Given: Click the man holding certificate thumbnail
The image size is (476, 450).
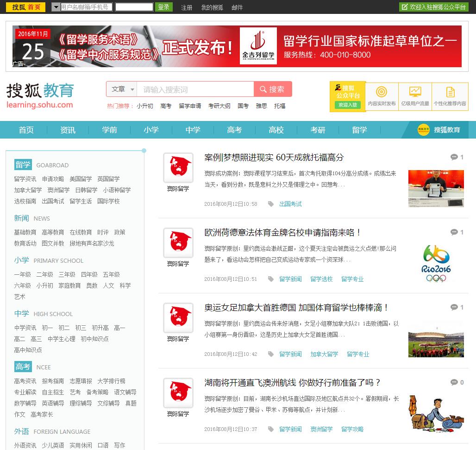Looking at the screenshot, I should tap(436, 189).
